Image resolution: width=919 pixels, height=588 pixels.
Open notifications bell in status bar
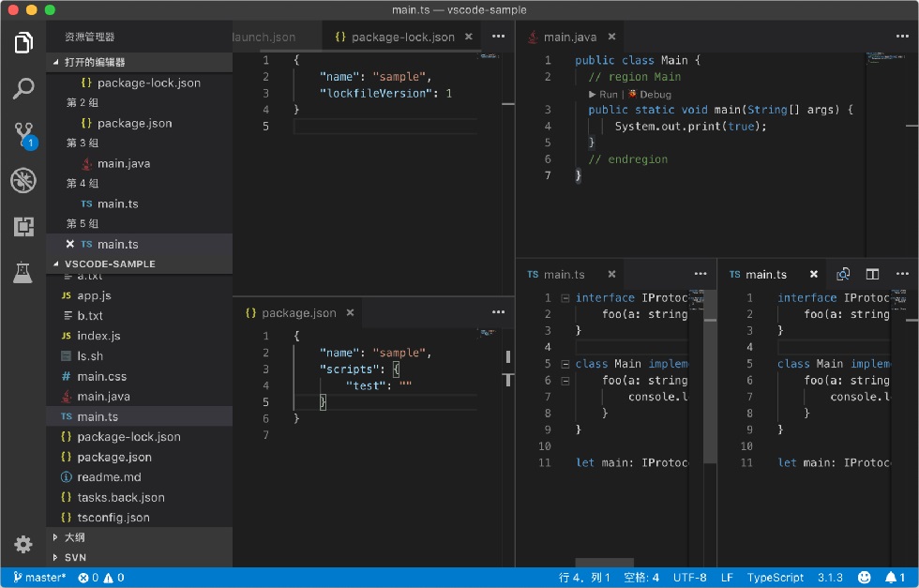coord(895,578)
